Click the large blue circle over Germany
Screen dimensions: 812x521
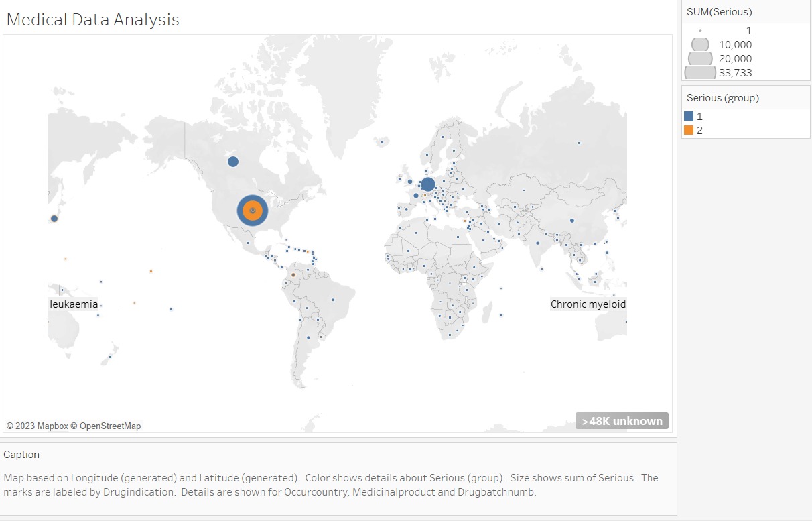tap(428, 184)
